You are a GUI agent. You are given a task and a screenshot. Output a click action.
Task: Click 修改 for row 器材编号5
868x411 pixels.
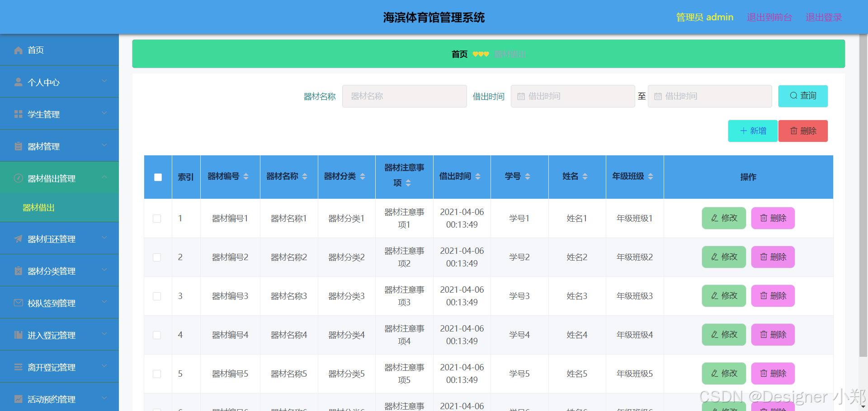coord(724,374)
